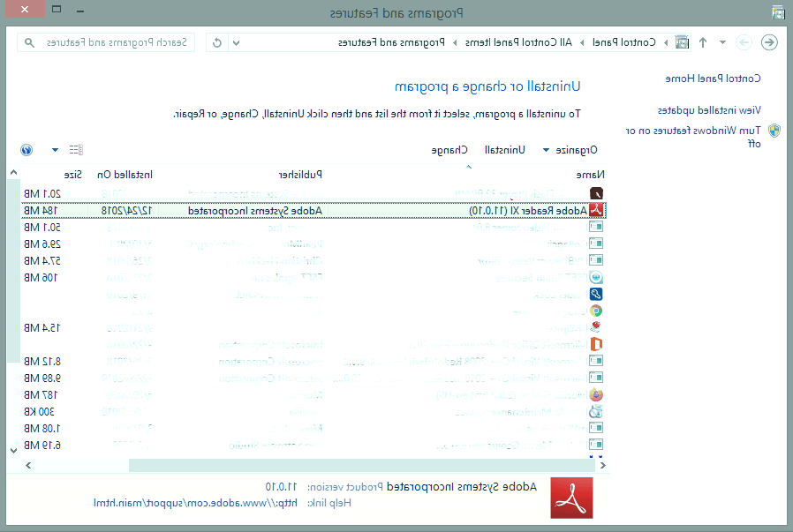Click the red button KMSpico icon

pos(596,327)
